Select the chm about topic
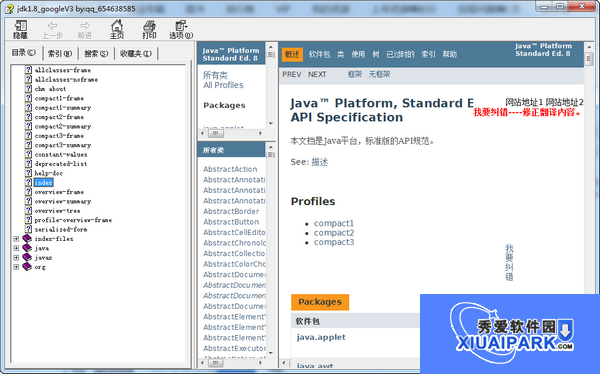600x374 pixels. [50, 89]
